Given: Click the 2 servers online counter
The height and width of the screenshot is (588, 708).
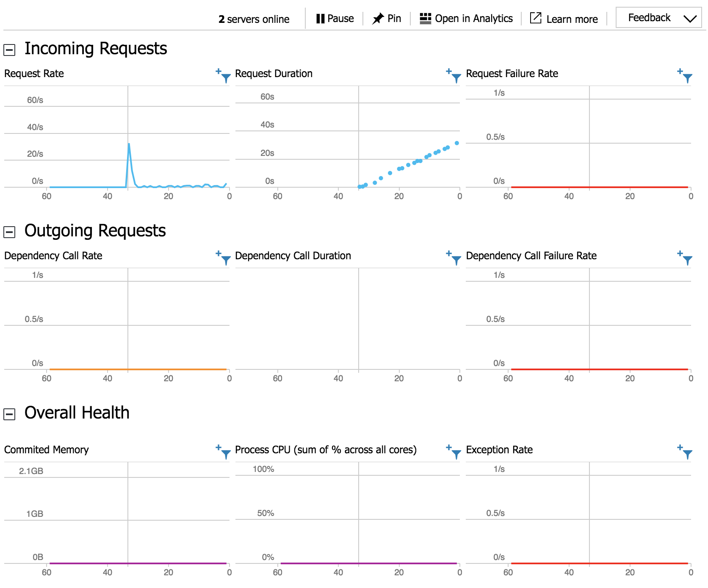Looking at the screenshot, I should 253,19.
